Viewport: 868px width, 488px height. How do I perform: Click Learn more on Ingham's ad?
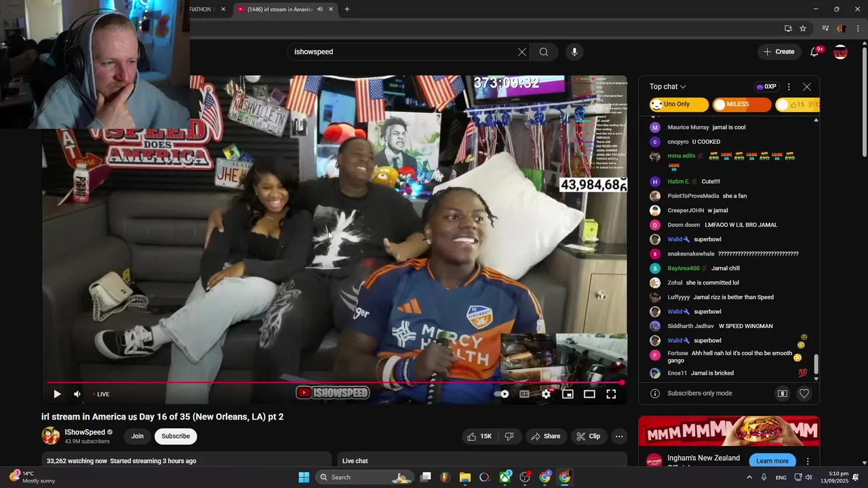[772, 461]
